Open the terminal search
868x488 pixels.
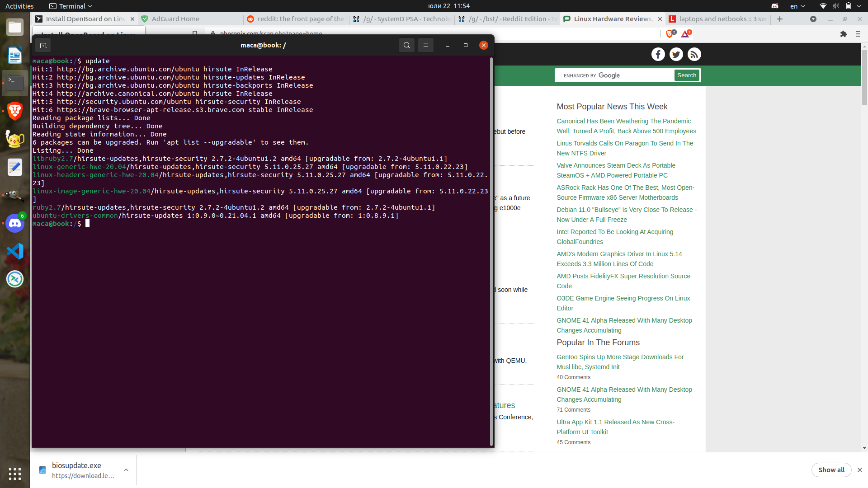(406, 45)
